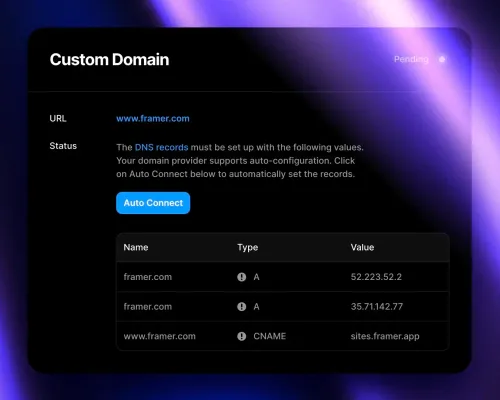Select value sites.framer.app

385,336
